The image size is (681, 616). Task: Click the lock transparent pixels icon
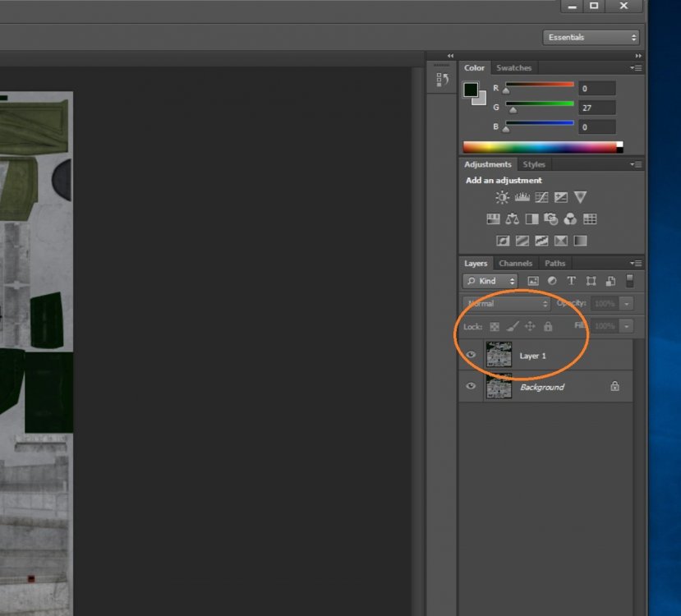pyautogui.click(x=495, y=327)
